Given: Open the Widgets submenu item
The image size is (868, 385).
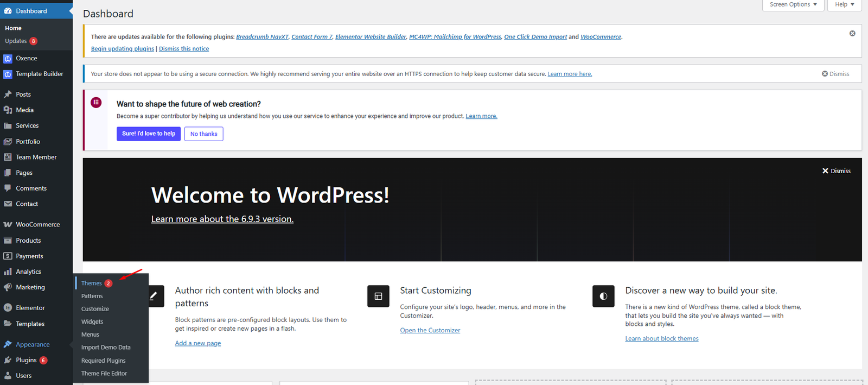Looking at the screenshot, I should tap(92, 322).
